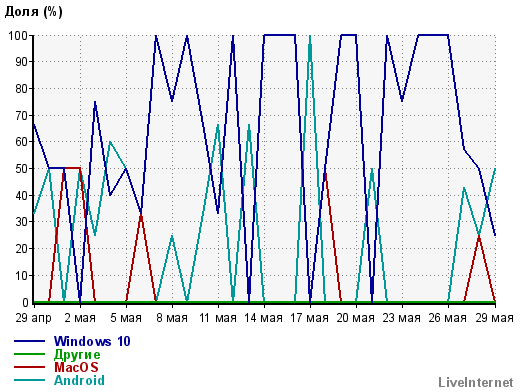This screenshot has height=392, width=520.
Task: Click the 8 мая date label
Action: click(172, 318)
